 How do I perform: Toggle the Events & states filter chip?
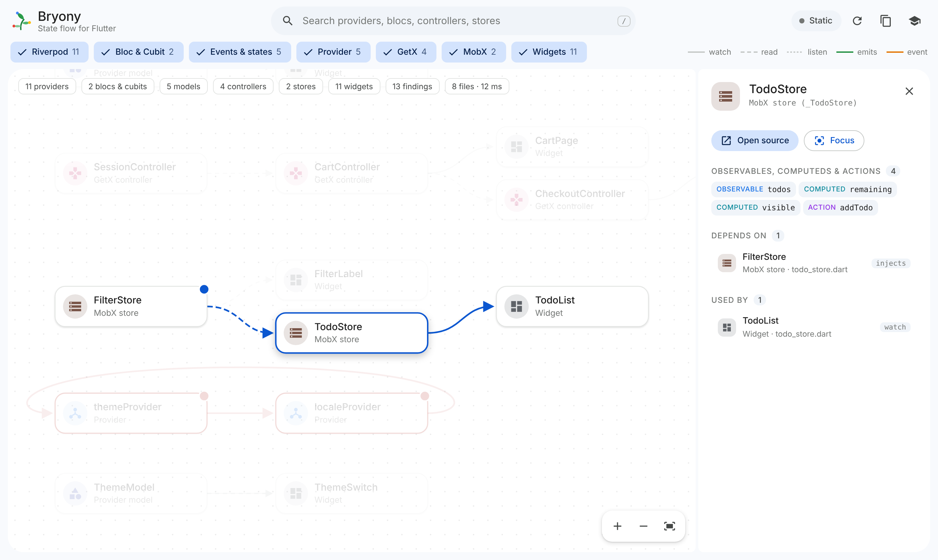240,52
